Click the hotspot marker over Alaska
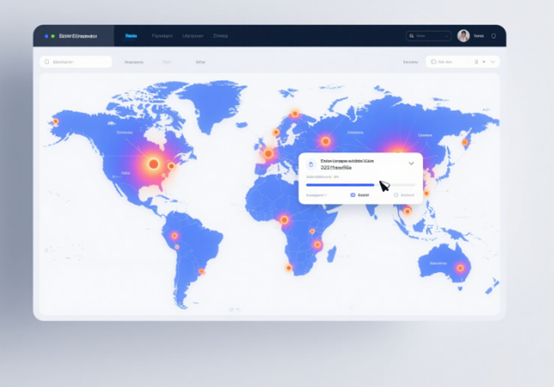This screenshot has width=554, height=387. tap(56, 121)
